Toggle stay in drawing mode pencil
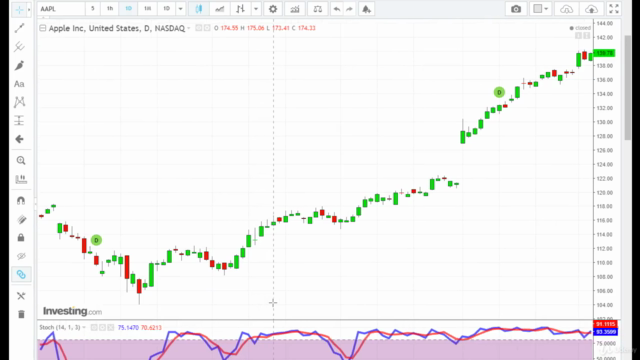This screenshot has height=360, width=640. [21, 220]
